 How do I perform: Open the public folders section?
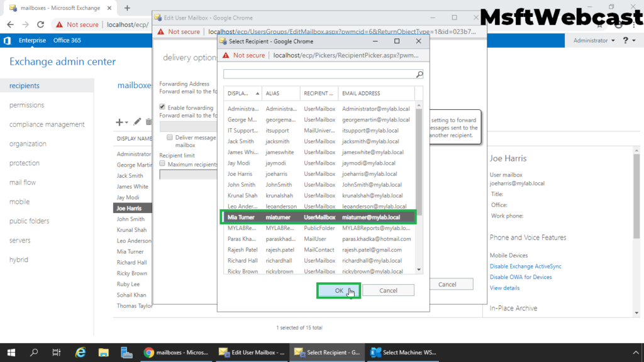[x=29, y=221]
